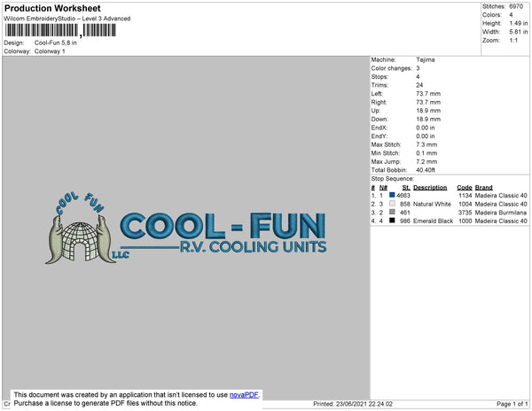The height and width of the screenshot is (411, 532).
Task: Select thread code '3735'
Action: coord(465,213)
